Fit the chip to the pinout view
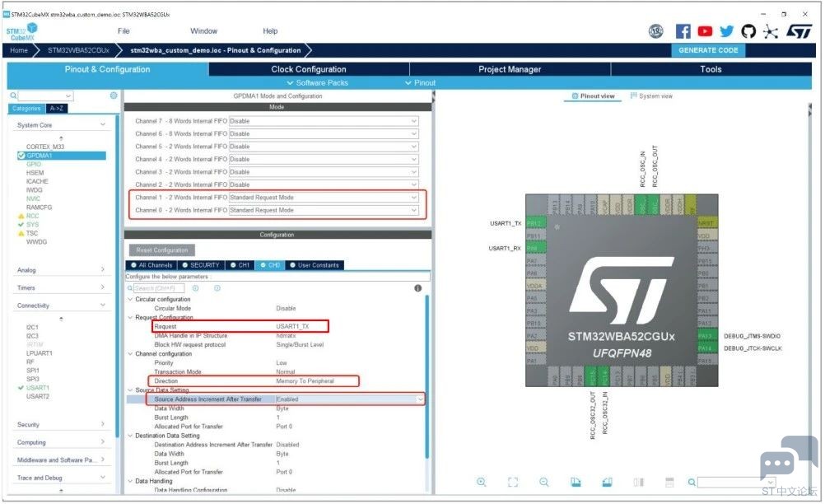The width and height of the screenshot is (825, 504). [x=513, y=482]
